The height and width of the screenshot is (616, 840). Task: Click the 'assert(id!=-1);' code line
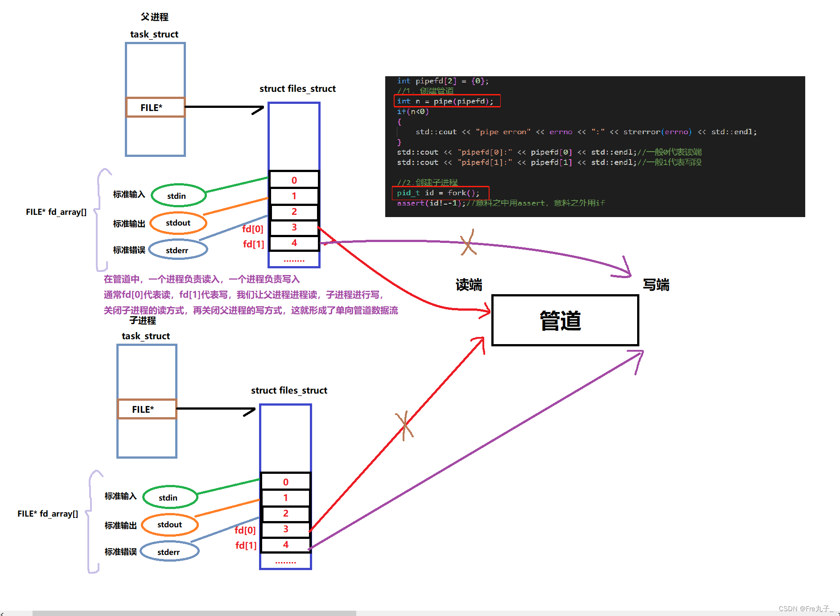(x=501, y=203)
